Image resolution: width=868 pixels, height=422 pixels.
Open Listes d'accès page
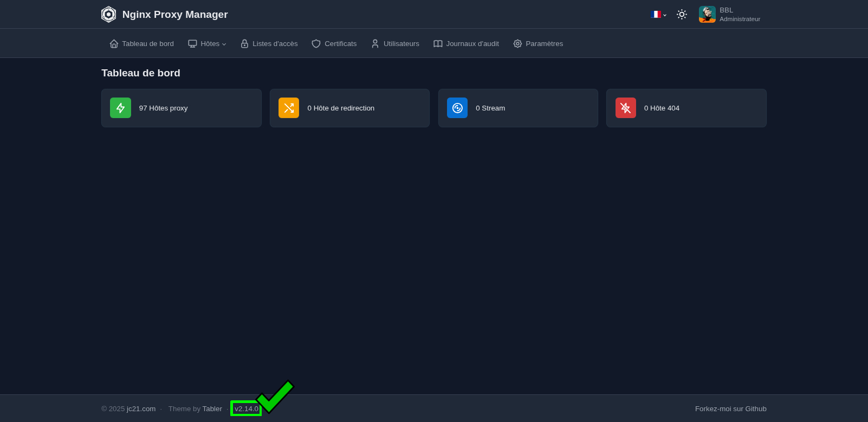[269, 44]
